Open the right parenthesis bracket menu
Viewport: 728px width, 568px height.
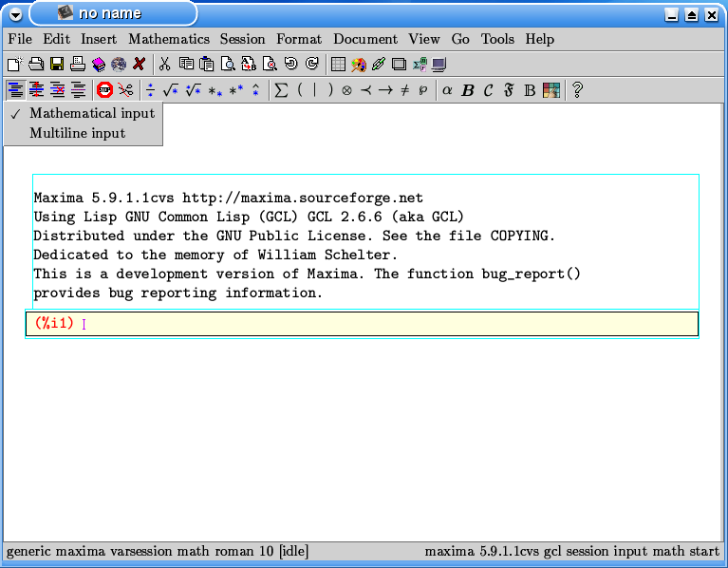coord(330,89)
